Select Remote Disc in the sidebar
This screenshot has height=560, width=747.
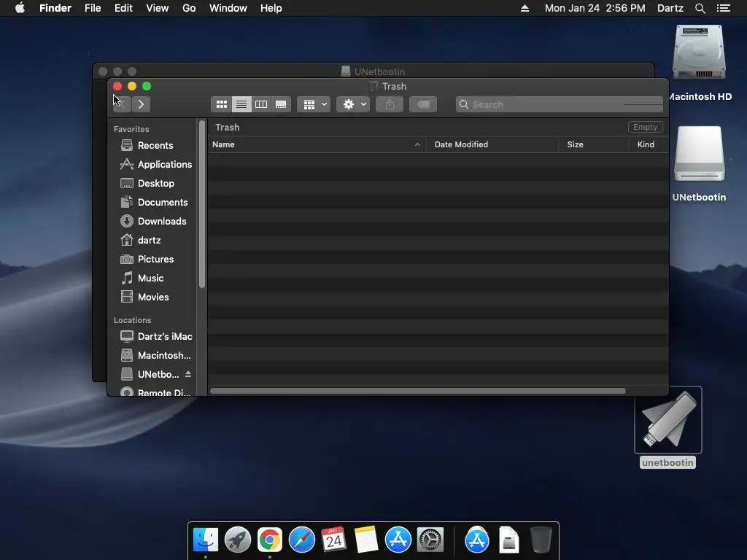pyautogui.click(x=155, y=392)
